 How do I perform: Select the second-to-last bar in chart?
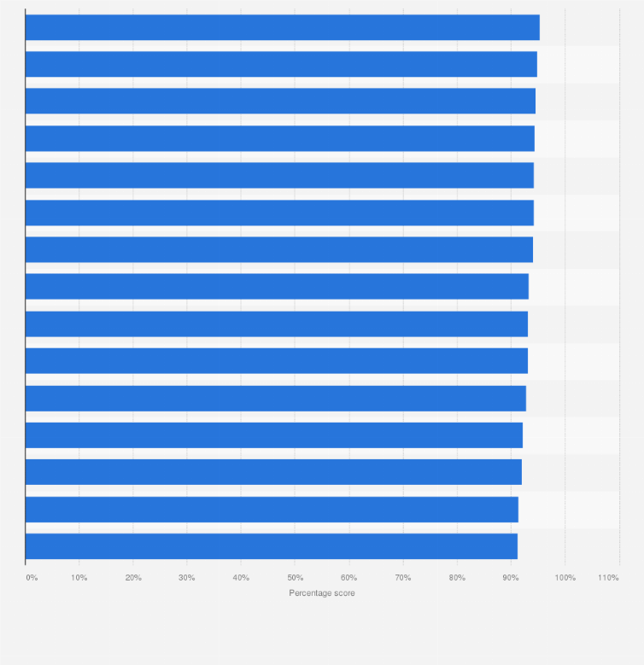(272, 510)
